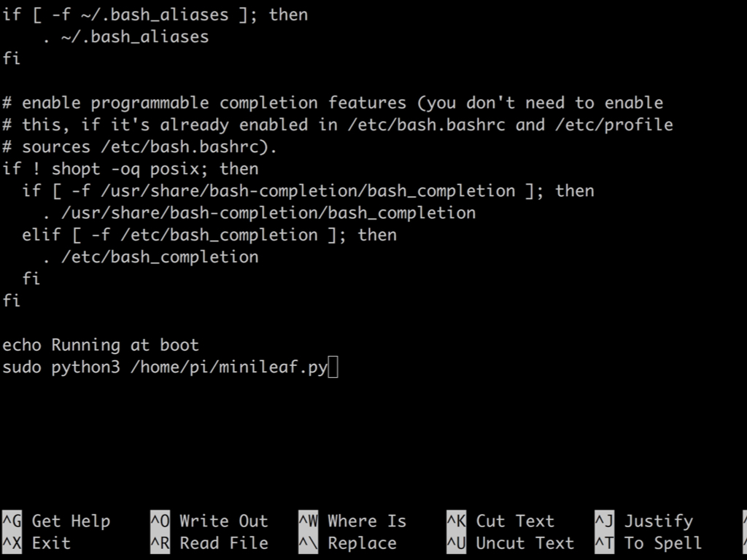Click the ^G Get Help shortcut

[56, 521]
